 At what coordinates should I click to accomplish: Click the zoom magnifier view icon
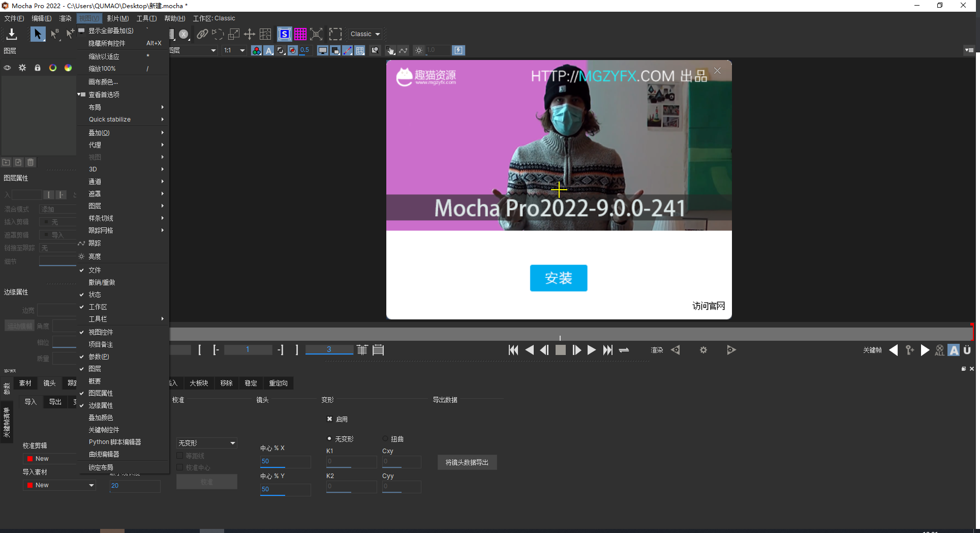point(375,50)
